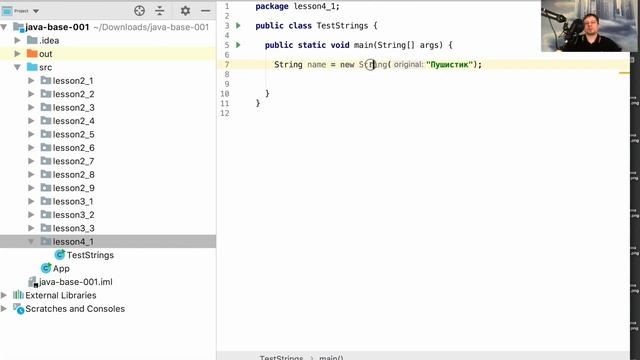Click the App class icon
This screenshot has width=640, height=360.
pyautogui.click(x=46, y=268)
